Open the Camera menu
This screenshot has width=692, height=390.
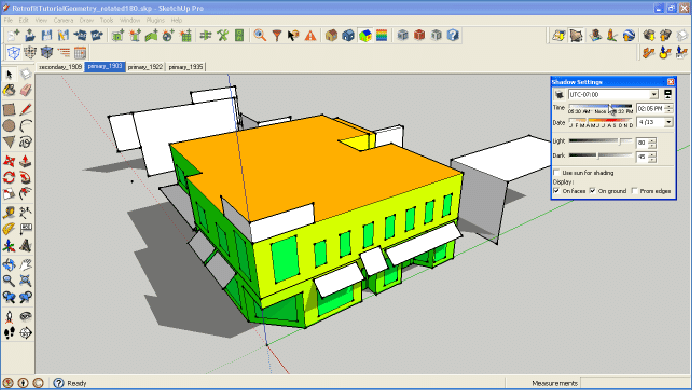click(x=63, y=20)
